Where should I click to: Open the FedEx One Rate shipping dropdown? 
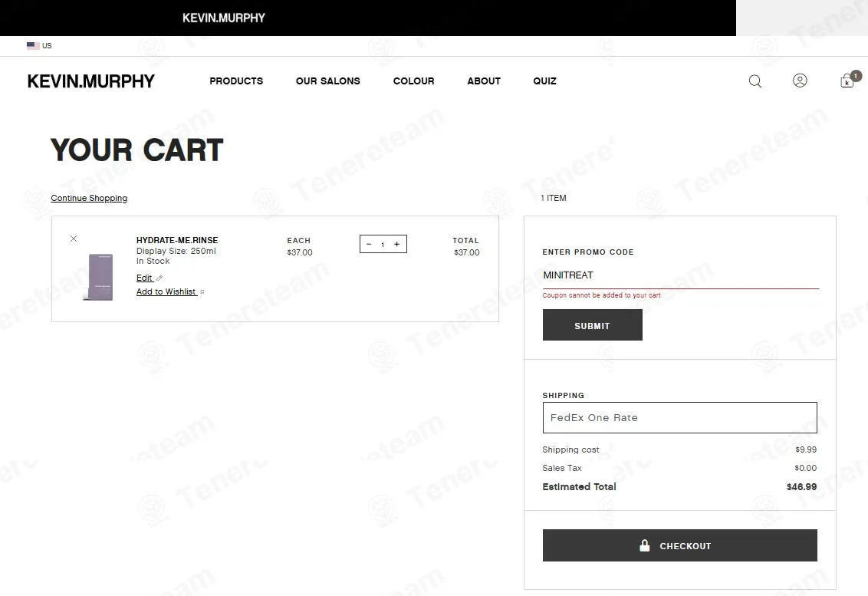(x=680, y=417)
